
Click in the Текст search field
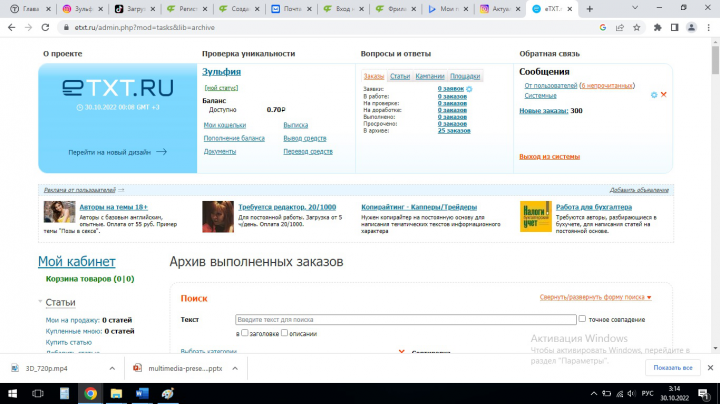(x=406, y=320)
